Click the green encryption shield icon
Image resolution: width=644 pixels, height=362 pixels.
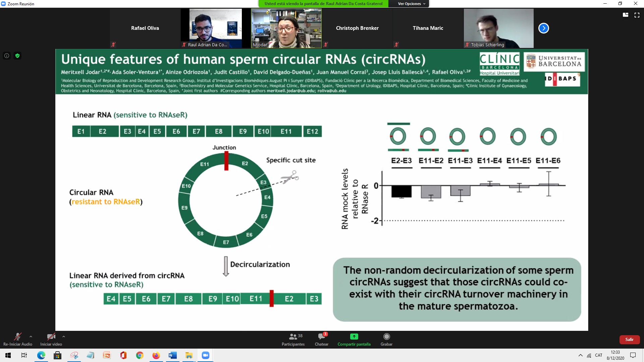17,56
